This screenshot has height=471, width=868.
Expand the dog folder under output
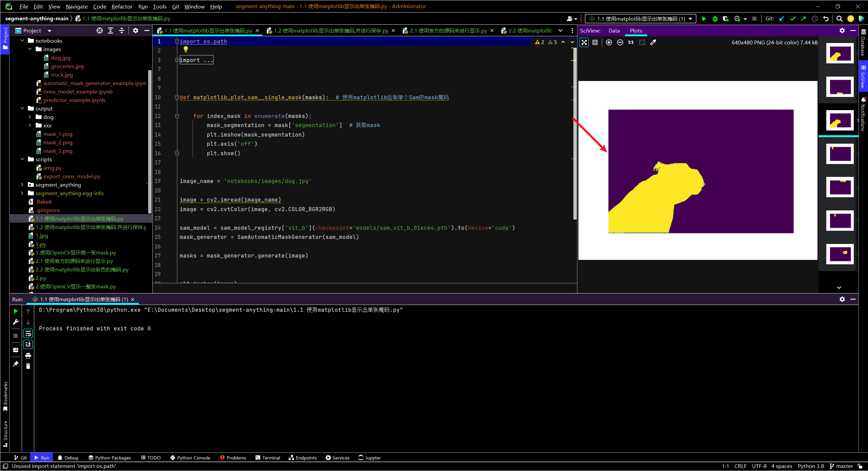[30, 117]
